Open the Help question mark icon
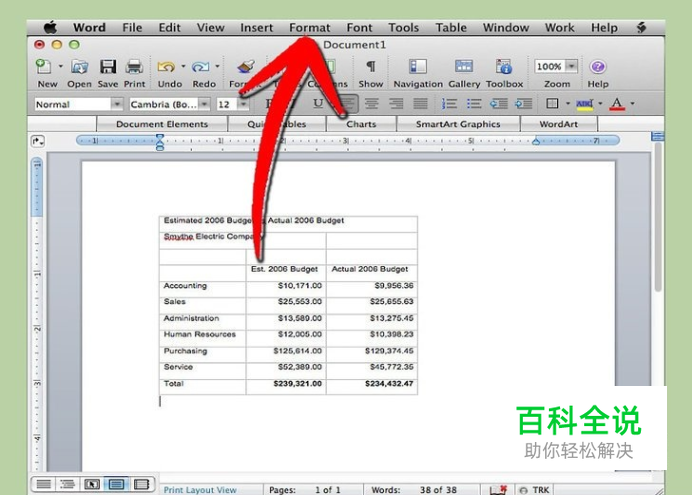The image size is (692, 495). coord(598,67)
